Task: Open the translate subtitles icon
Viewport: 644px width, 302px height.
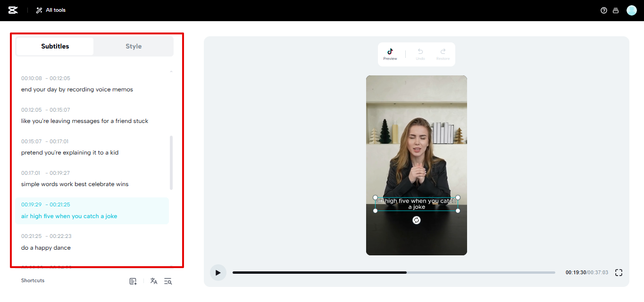Action: 153,281
